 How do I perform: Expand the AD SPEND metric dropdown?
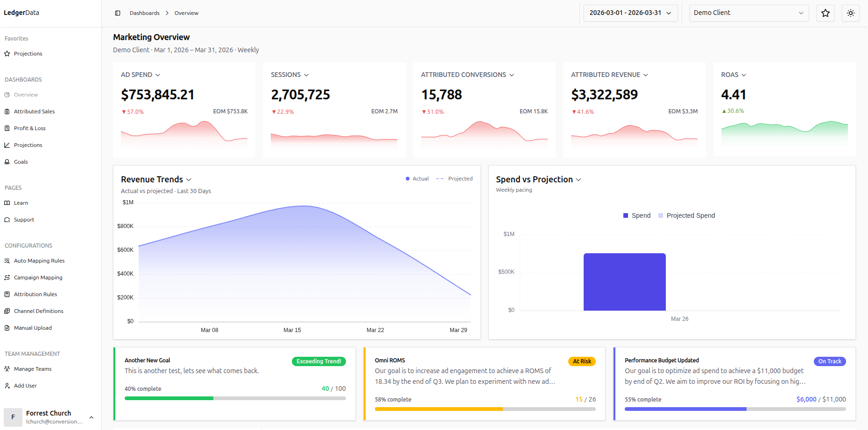pos(158,75)
